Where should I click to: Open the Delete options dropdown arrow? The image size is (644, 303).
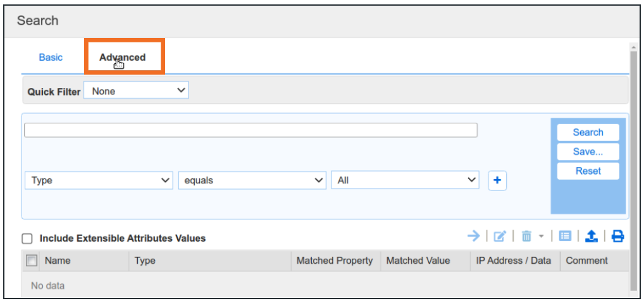(542, 237)
